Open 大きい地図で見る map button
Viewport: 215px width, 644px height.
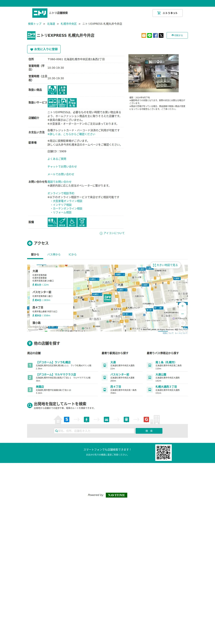tap(165, 265)
